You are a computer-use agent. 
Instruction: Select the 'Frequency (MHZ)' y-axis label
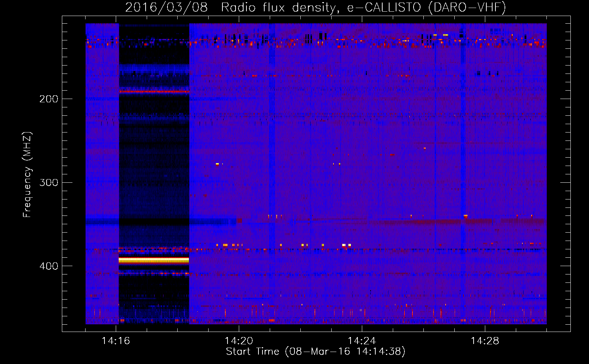click(x=28, y=174)
